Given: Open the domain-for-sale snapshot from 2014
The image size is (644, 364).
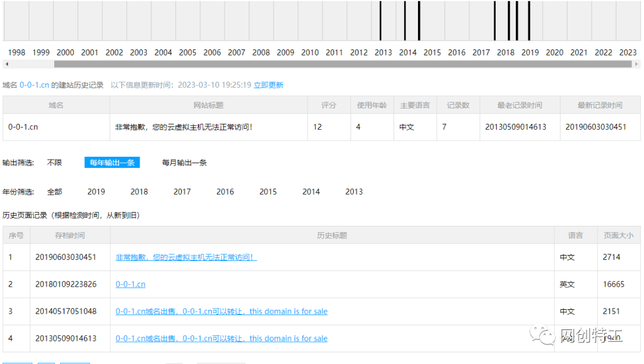Looking at the screenshot, I should tap(221, 311).
